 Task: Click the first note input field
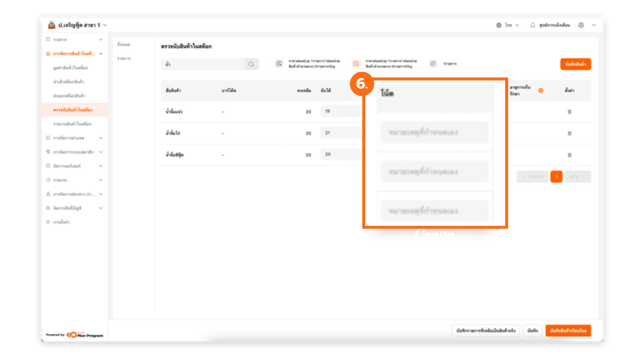pyautogui.click(x=434, y=132)
